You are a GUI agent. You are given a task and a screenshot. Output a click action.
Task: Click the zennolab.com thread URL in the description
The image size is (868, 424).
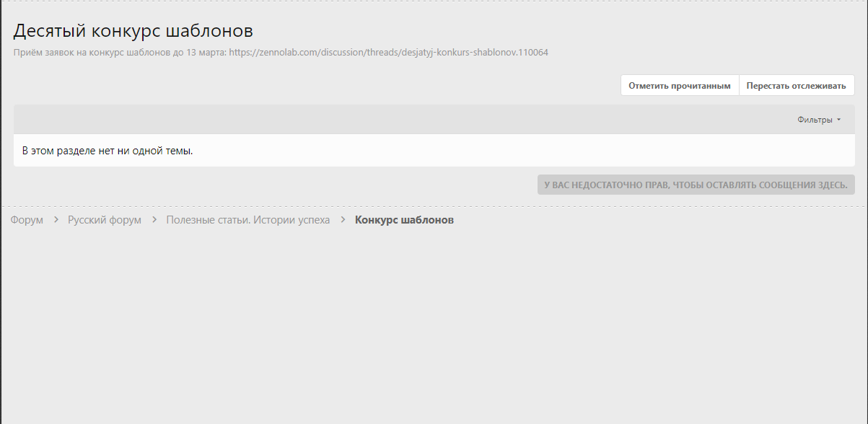point(389,53)
